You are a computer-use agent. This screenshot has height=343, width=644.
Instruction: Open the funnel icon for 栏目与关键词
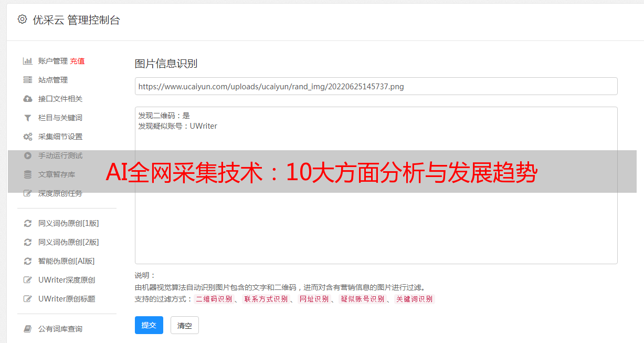pos(28,118)
